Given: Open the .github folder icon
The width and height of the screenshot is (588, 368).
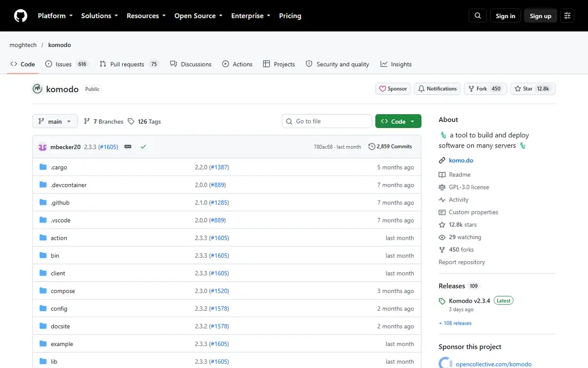Looking at the screenshot, I should click(x=43, y=202).
